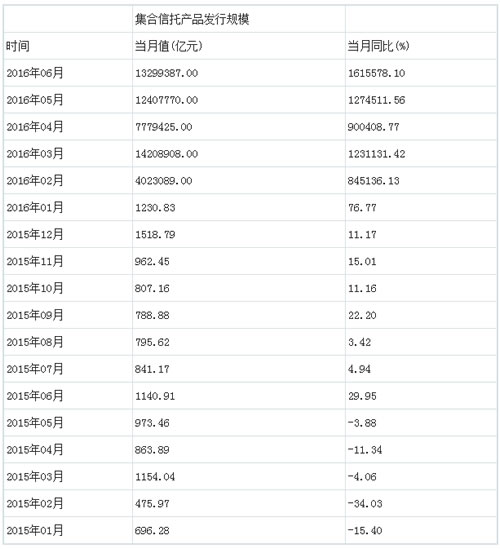
Task: Select the 15.01 percentage cell
Action: 362,262
